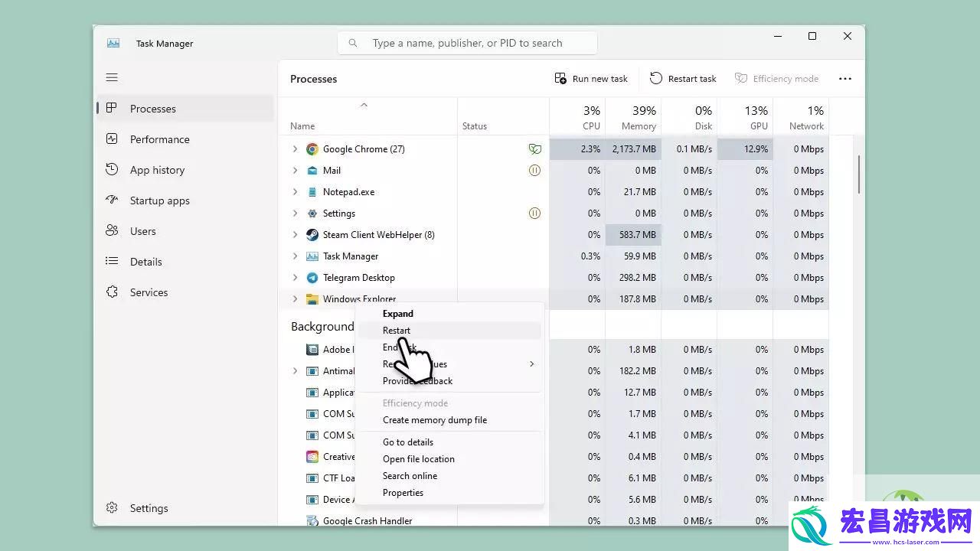980x551 pixels.
Task: Click the Google Chrome process icon
Action: coord(312,149)
